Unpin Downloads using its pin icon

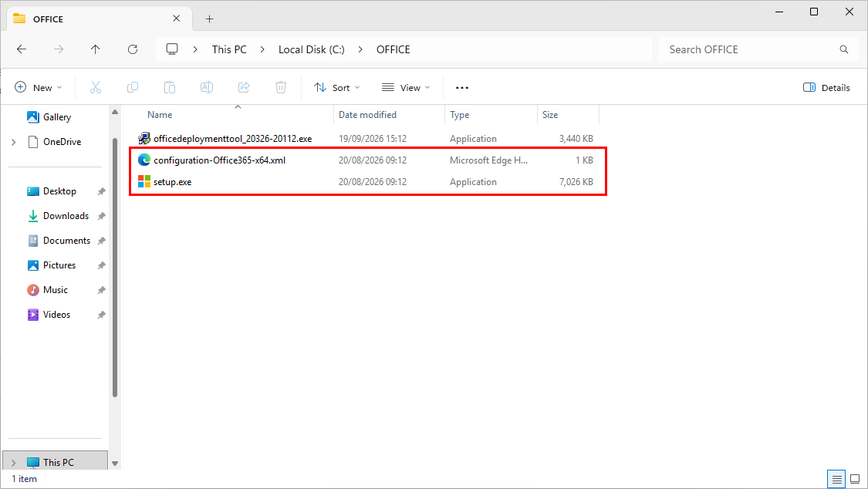[101, 216]
